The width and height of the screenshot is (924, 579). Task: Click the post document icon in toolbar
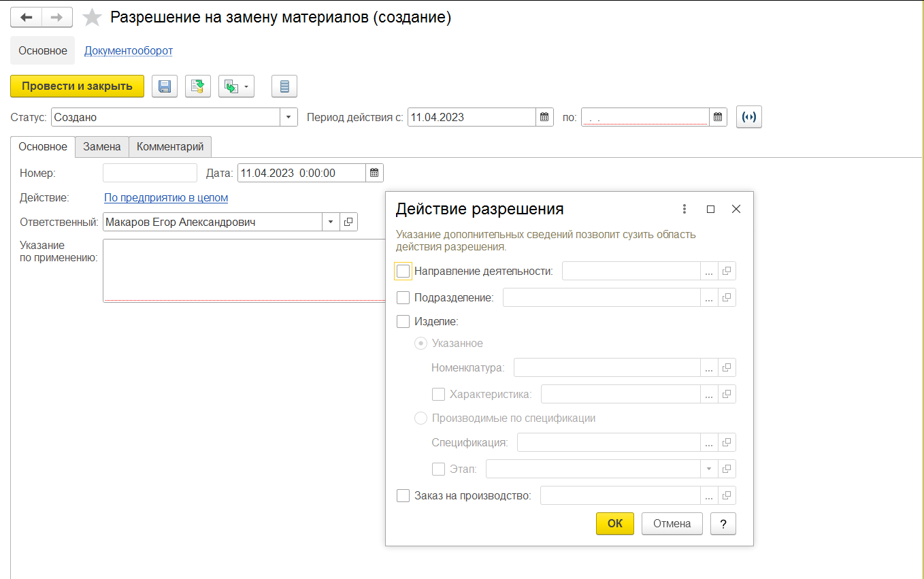click(198, 86)
